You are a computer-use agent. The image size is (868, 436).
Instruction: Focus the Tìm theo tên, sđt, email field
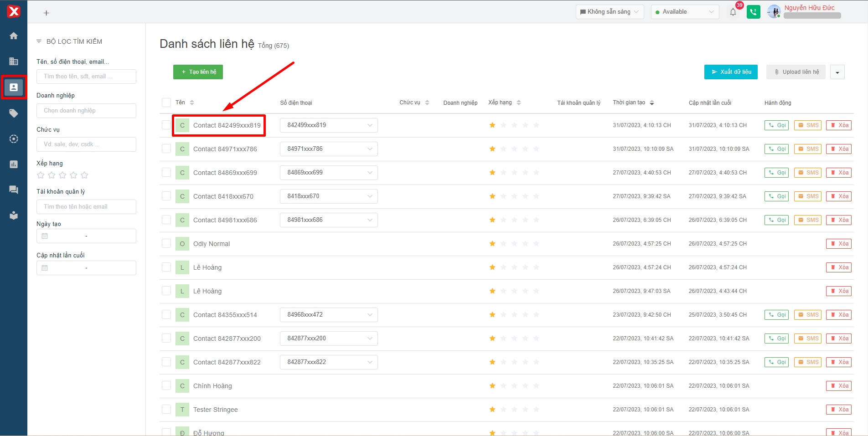click(86, 77)
